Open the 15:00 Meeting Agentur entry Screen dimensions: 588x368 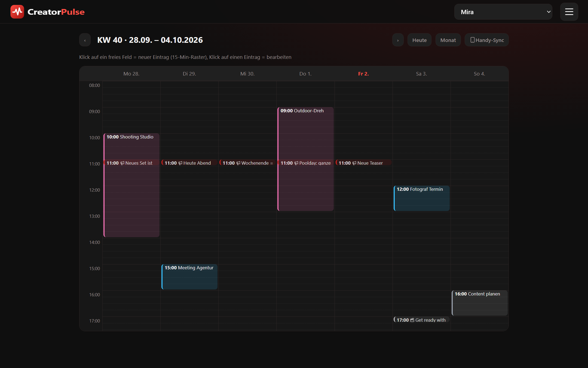tap(189, 277)
